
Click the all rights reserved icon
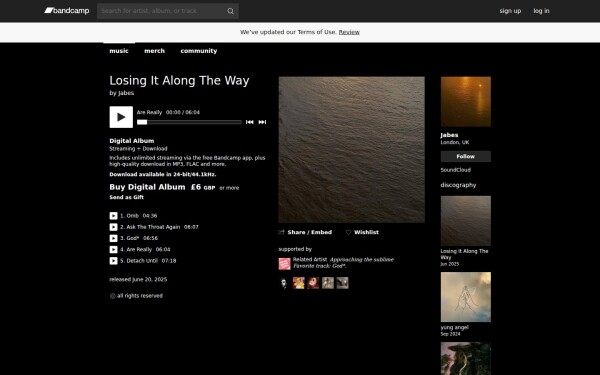(x=112, y=296)
